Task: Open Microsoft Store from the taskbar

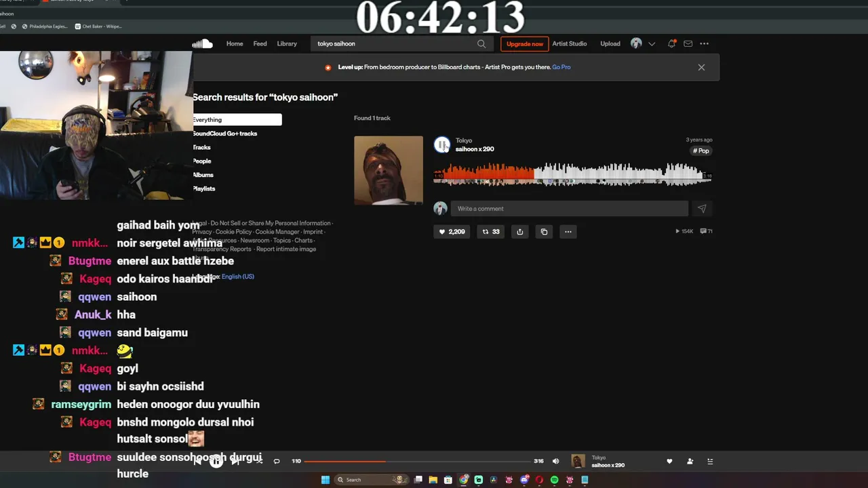Action: click(448, 480)
